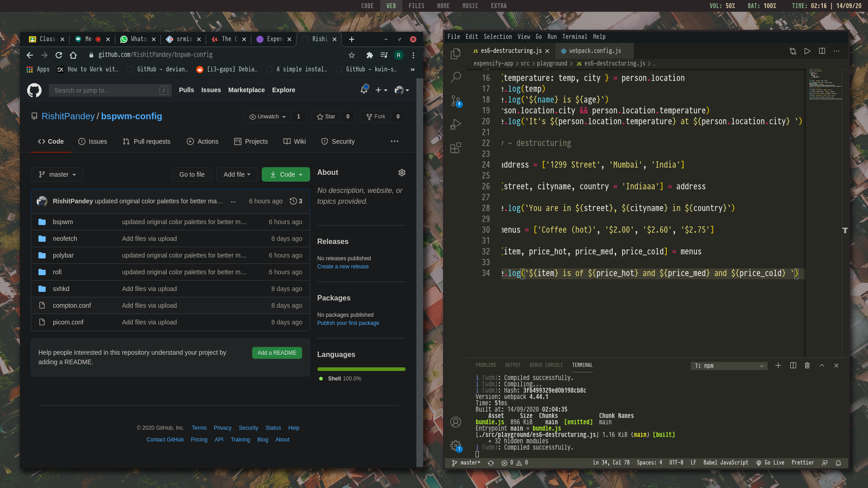Open Extensions view in VS Code
The height and width of the screenshot is (488, 868).
[x=456, y=148]
